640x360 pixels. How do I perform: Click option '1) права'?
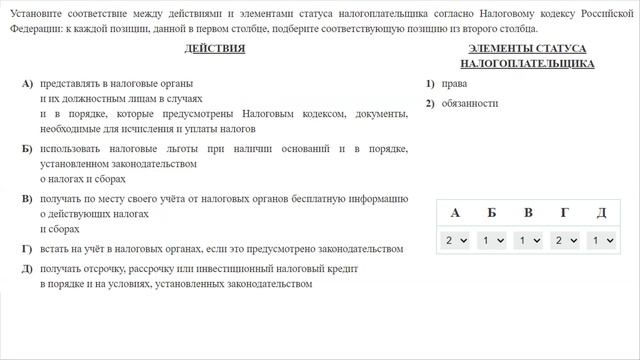tap(447, 84)
